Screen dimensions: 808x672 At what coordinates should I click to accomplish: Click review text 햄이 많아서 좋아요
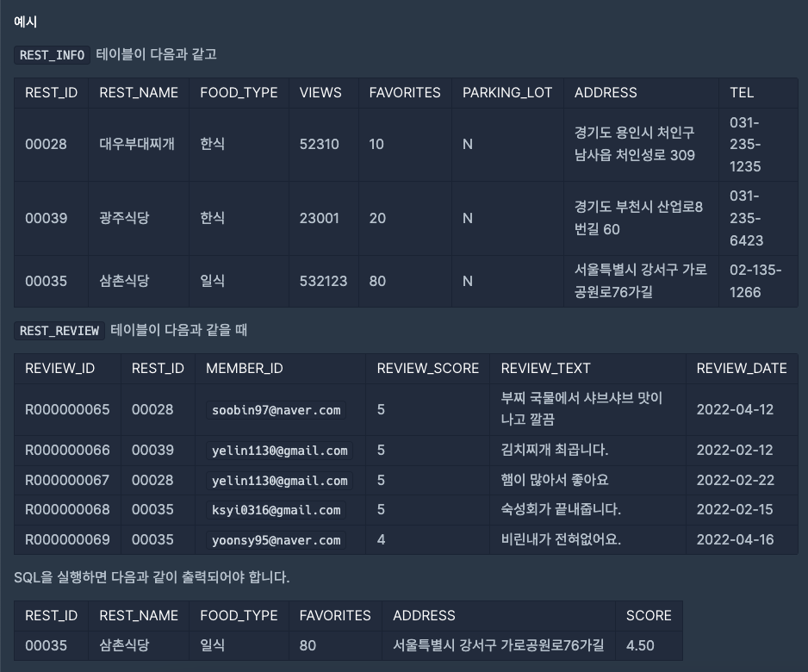click(555, 480)
